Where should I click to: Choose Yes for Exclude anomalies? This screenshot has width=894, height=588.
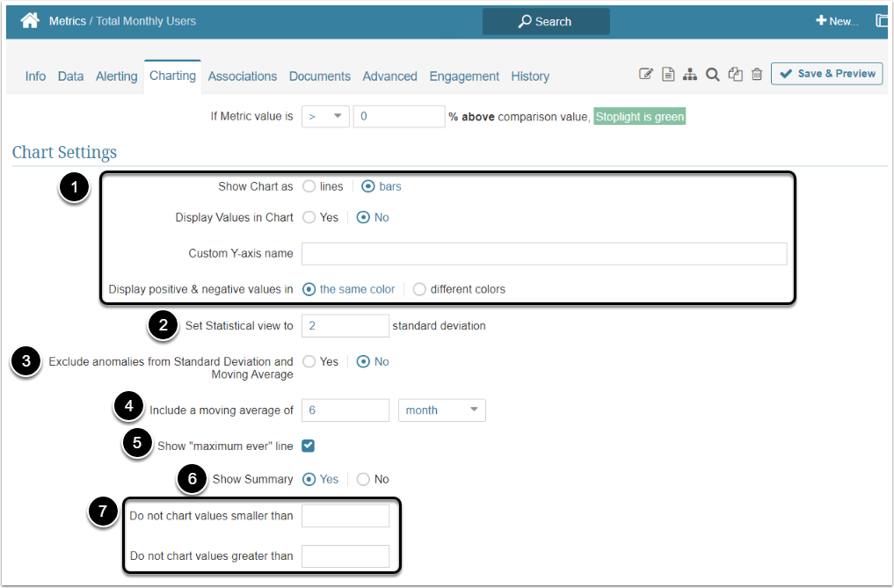tap(309, 361)
